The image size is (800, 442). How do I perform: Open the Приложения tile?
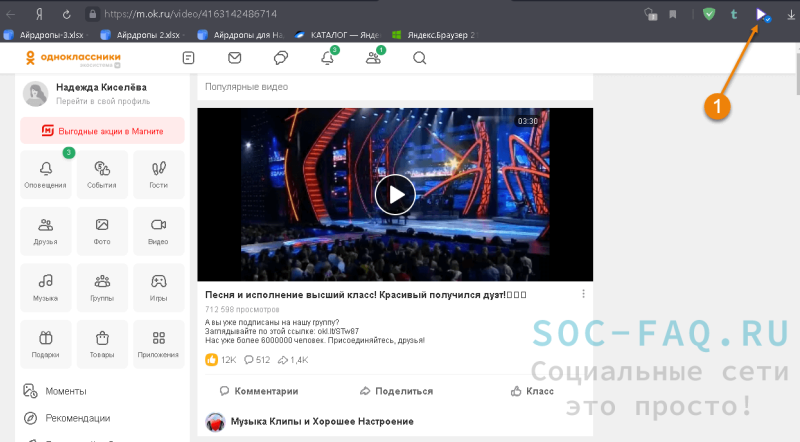159,345
